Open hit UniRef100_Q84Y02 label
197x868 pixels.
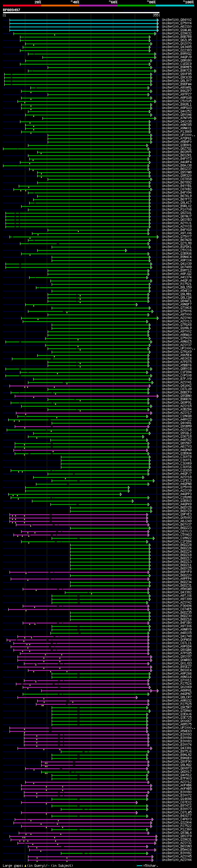click(x=177, y=20)
